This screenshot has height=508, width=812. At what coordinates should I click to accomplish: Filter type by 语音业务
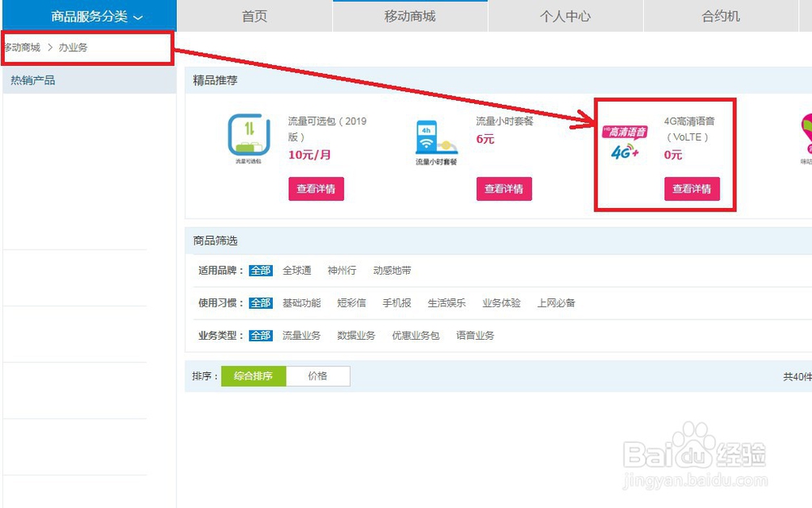coord(475,336)
